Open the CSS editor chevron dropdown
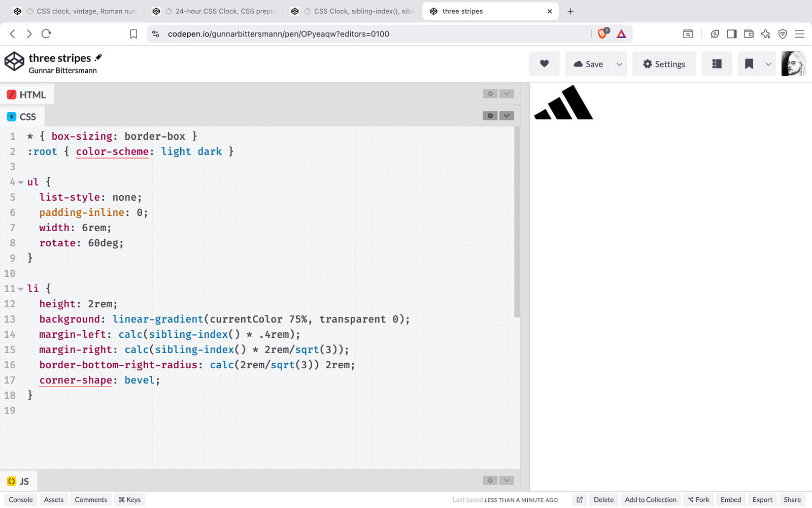Image resolution: width=812 pixels, height=508 pixels. click(506, 116)
